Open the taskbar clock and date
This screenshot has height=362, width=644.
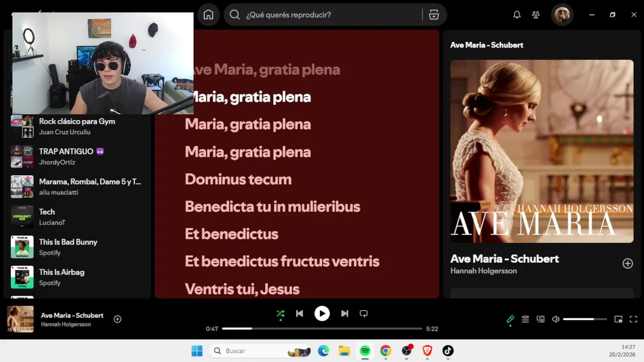point(623,350)
